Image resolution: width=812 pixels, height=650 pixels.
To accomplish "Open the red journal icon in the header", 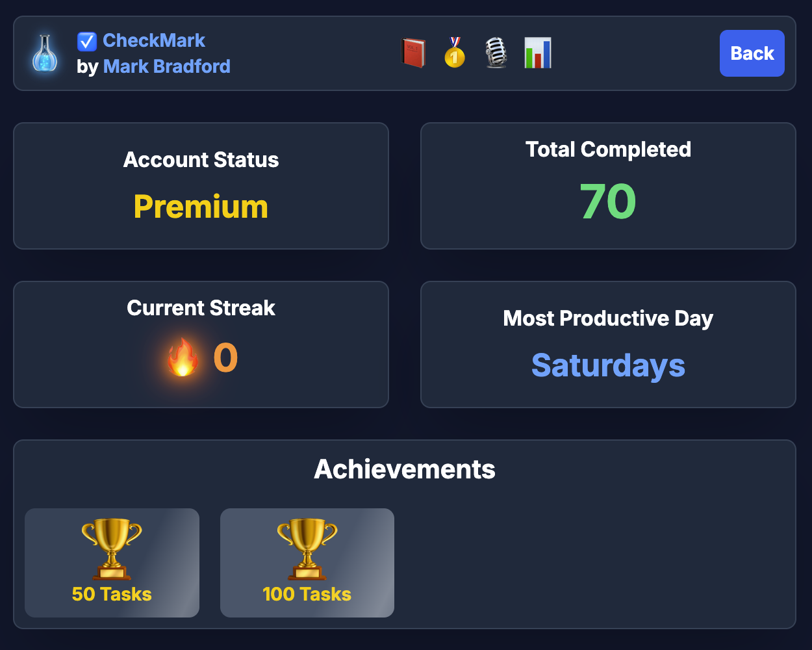I will (x=412, y=53).
